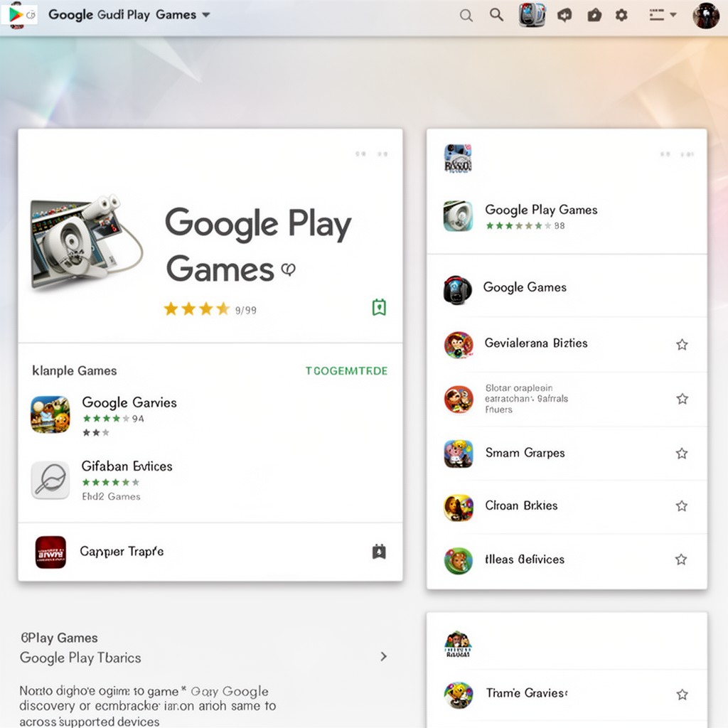
Task: Select the Slotar orapleain list item text
Action: (x=527, y=399)
